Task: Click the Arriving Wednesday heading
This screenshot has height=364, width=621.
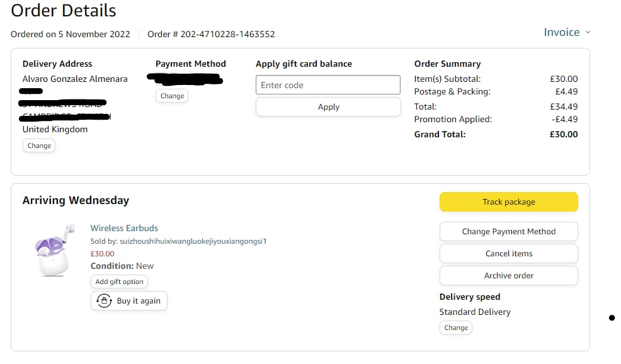Action: (x=76, y=200)
